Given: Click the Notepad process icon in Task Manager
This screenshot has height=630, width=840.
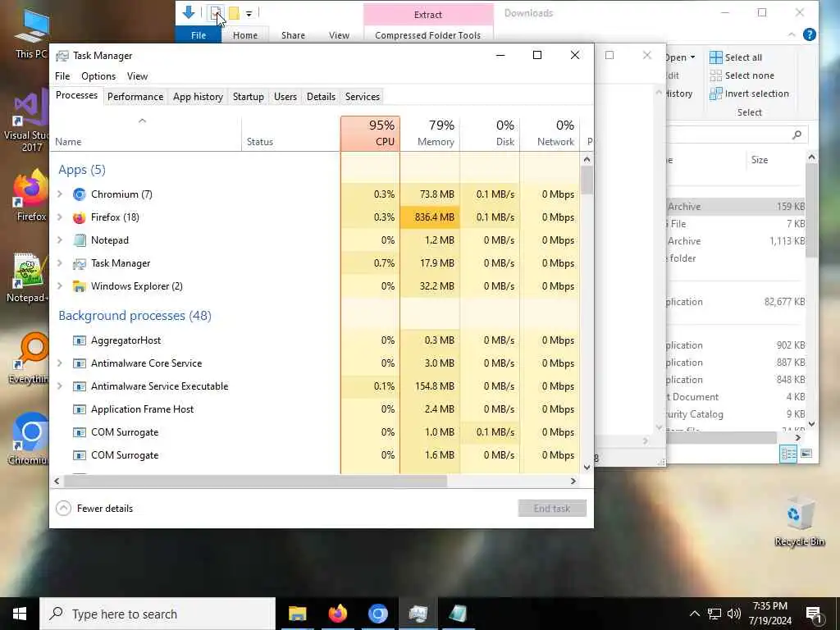Looking at the screenshot, I should (80, 240).
